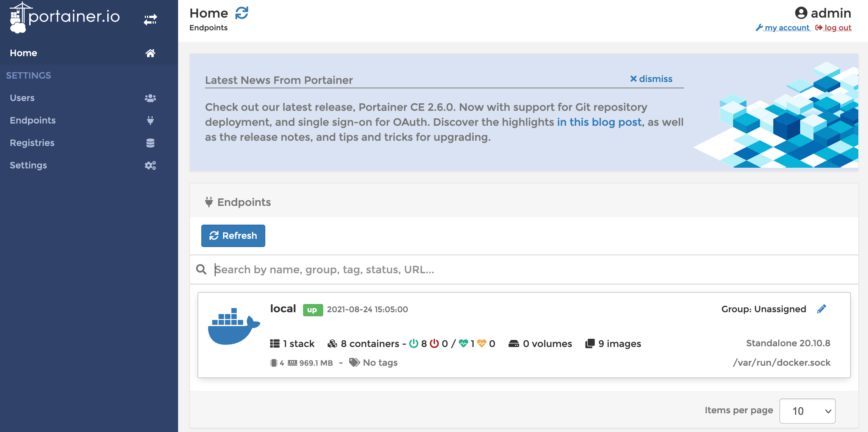Open Users in the sidebar

(89, 98)
